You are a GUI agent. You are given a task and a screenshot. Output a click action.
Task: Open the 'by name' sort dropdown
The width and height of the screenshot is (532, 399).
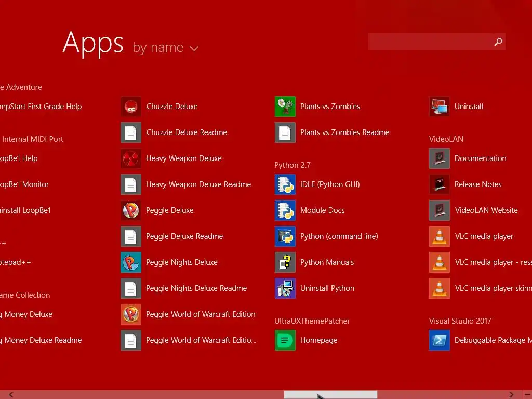(166, 47)
